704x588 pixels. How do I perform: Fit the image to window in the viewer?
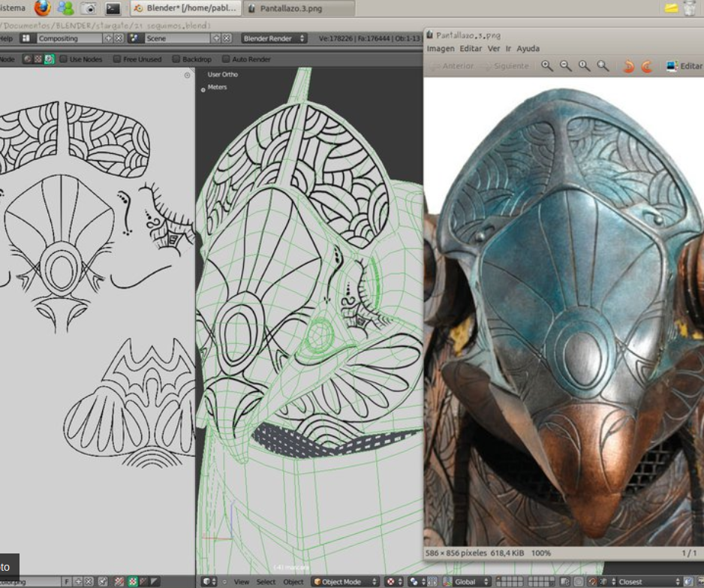coord(603,66)
